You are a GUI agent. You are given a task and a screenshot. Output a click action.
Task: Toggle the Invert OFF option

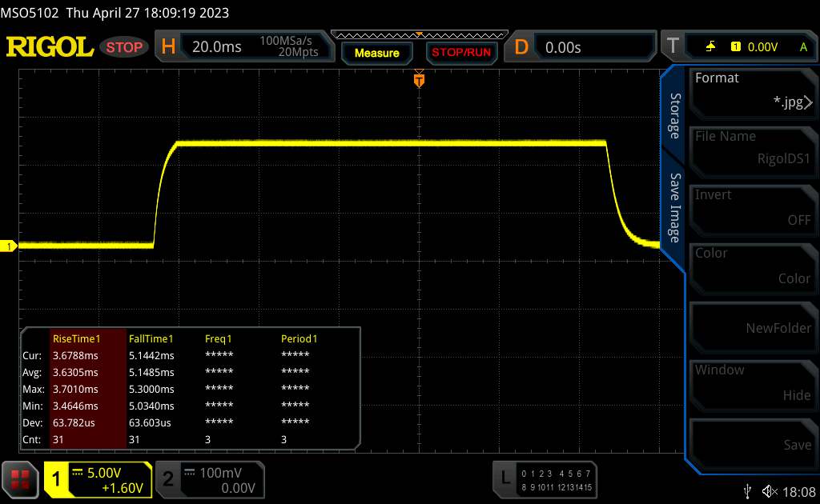point(753,210)
